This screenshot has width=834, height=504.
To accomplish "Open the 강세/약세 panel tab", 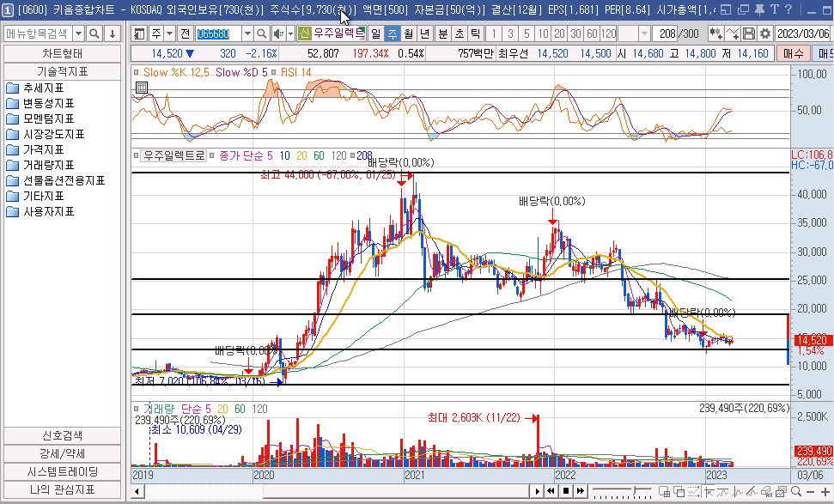I will tap(62, 453).
